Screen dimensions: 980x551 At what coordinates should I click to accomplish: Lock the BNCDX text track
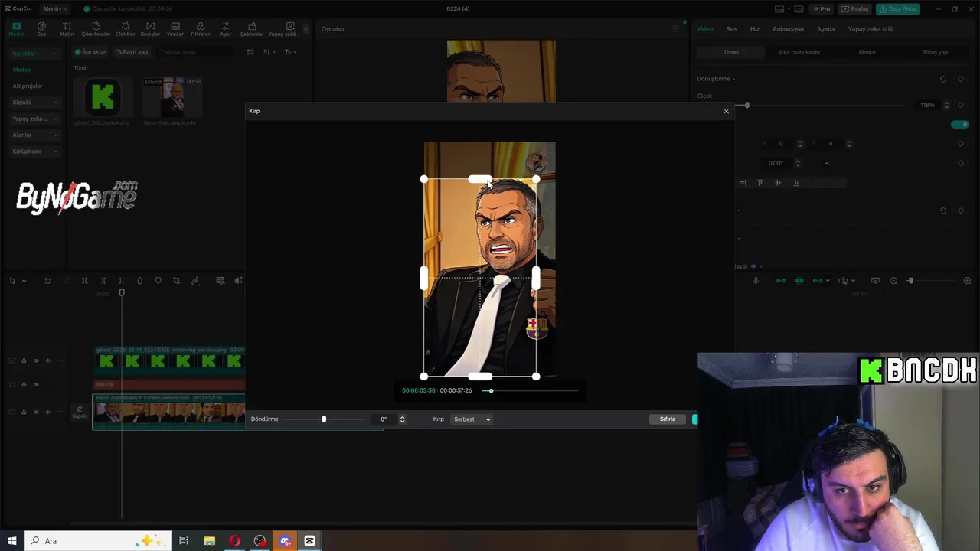coord(24,384)
